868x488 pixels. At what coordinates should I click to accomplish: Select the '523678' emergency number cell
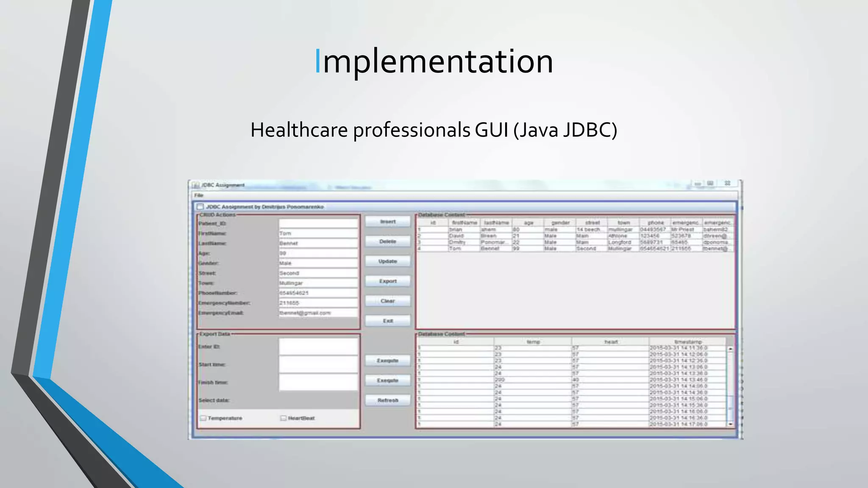point(687,236)
